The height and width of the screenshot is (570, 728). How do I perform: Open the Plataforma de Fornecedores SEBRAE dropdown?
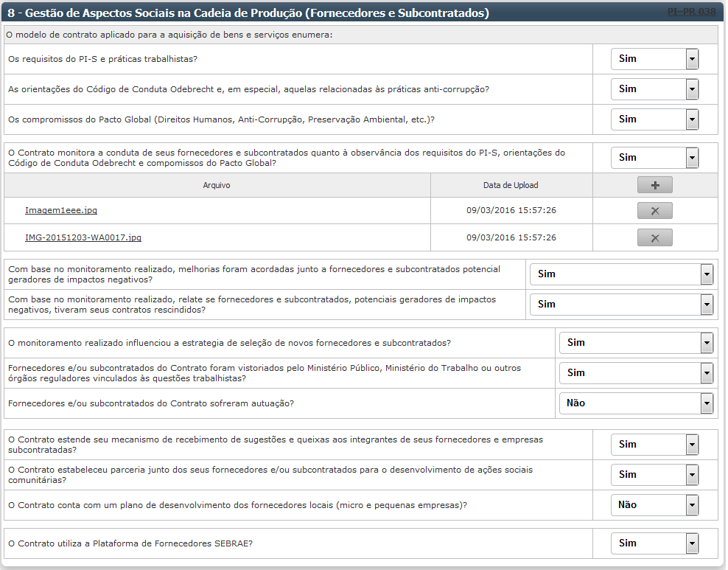(x=654, y=543)
